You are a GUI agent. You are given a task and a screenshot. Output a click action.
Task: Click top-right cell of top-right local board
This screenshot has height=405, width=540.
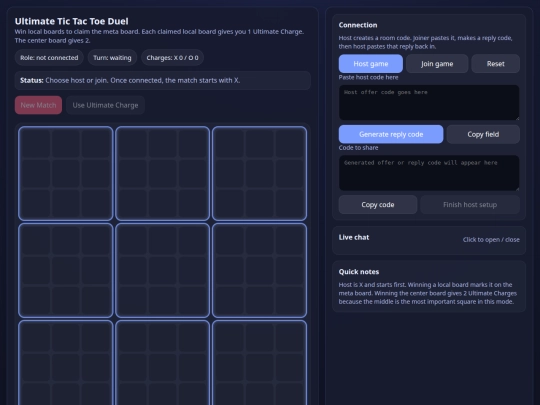point(289,144)
